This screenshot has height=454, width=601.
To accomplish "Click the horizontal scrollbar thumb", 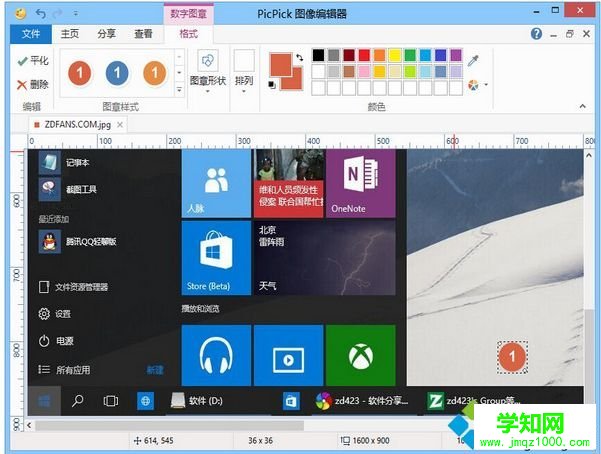I will [x=170, y=425].
